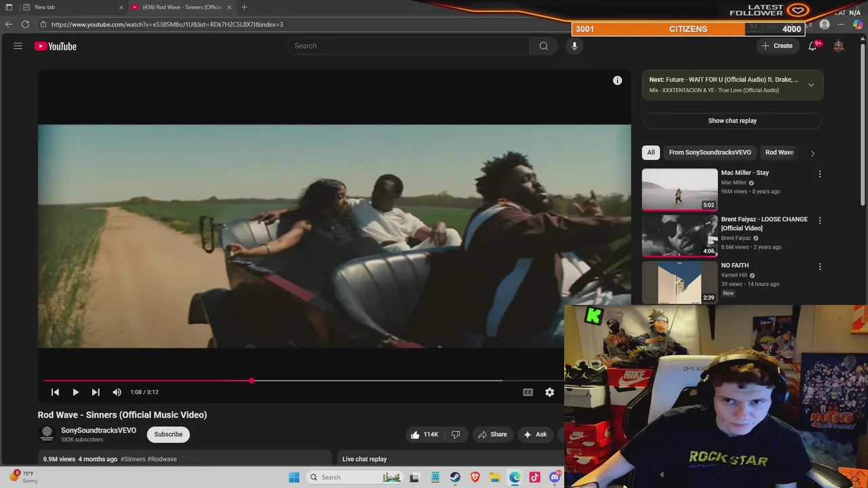The height and width of the screenshot is (488, 868).
Task: Seek using the red progress bar scrubber
Action: tap(252, 381)
